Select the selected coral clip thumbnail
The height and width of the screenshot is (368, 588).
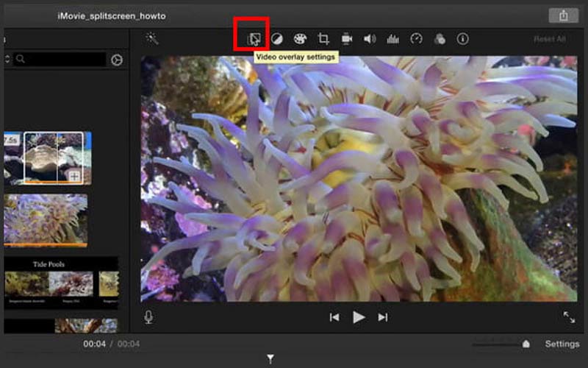coord(54,158)
